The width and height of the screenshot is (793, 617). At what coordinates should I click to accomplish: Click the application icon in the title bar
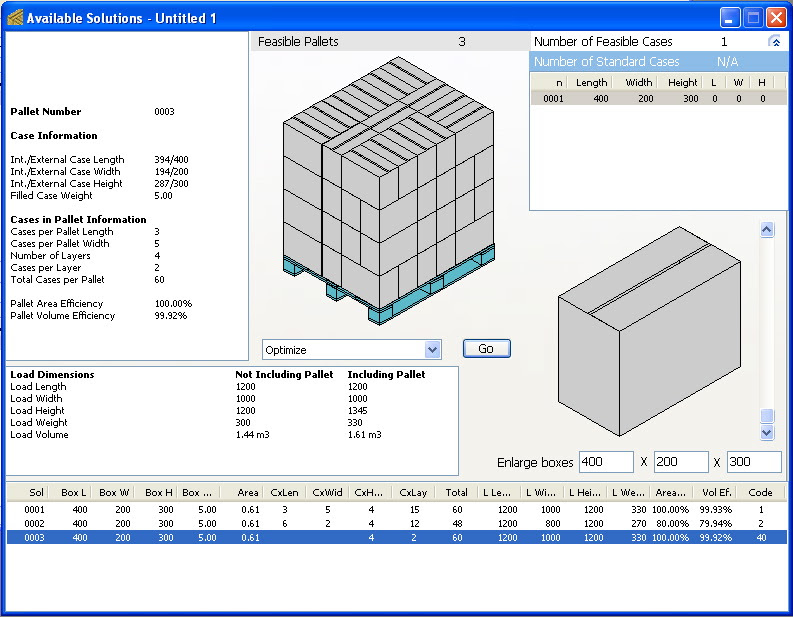pyautogui.click(x=15, y=18)
